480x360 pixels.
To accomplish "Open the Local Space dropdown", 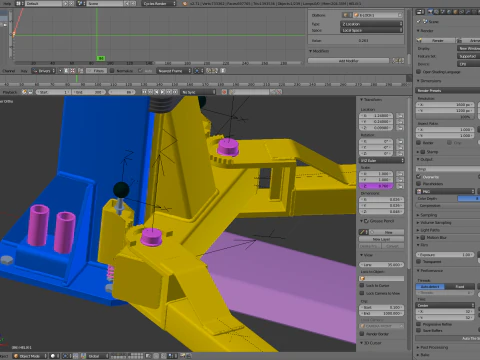I will tap(371, 30).
